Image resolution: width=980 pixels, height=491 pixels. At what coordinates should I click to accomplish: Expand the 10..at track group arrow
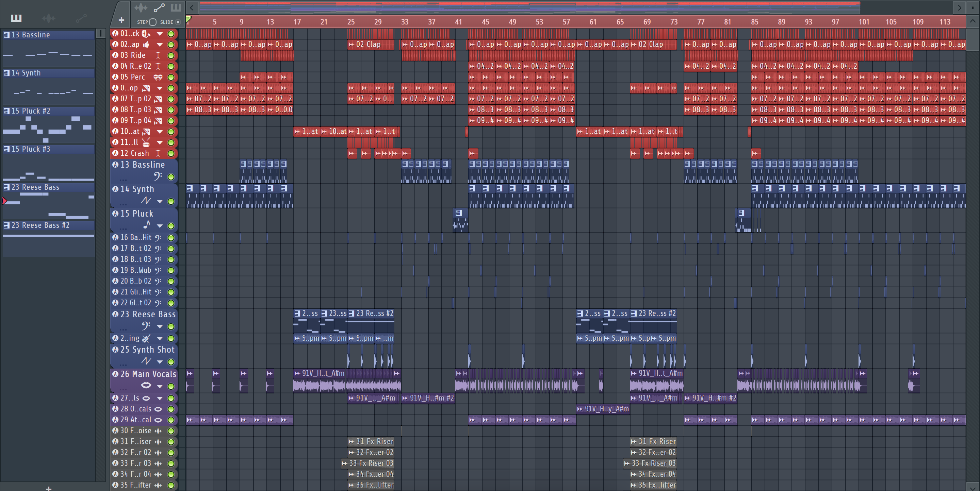pos(160,132)
